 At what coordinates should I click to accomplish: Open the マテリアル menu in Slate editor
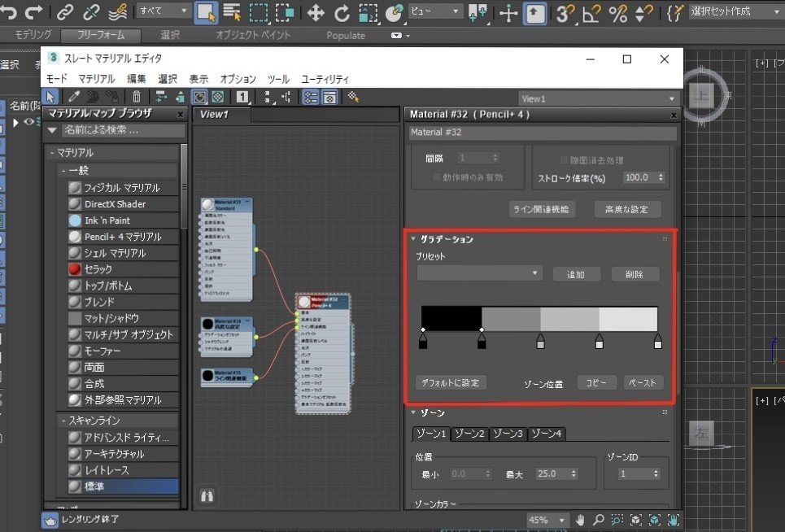(97, 79)
